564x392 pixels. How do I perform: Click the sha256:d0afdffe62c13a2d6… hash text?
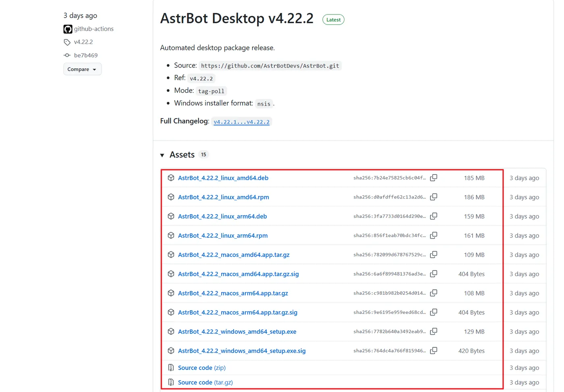[390, 197]
